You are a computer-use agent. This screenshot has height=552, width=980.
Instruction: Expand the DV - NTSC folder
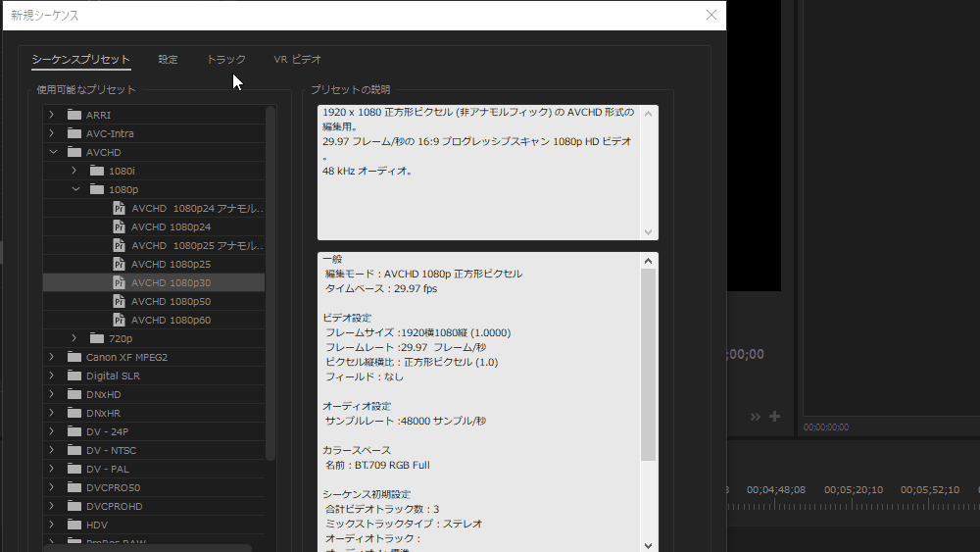pyautogui.click(x=52, y=450)
